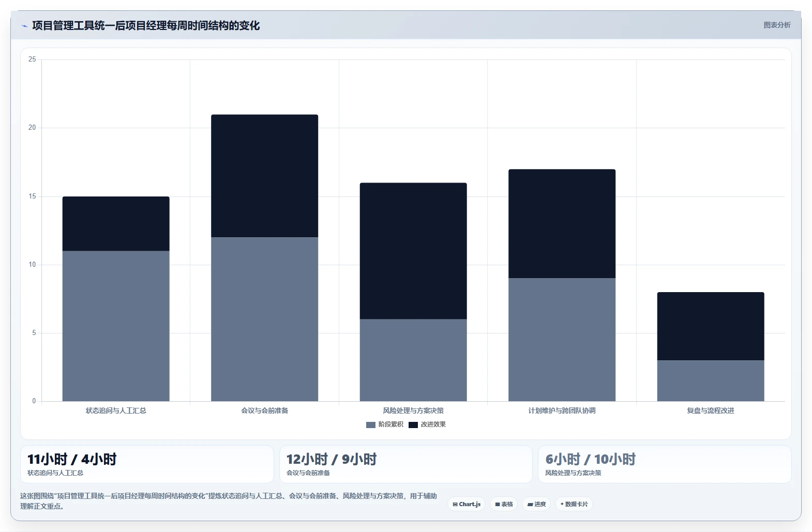
Task: Click the gray 阶段累积 bar for 风险处理与方案决策
Action: click(x=413, y=360)
